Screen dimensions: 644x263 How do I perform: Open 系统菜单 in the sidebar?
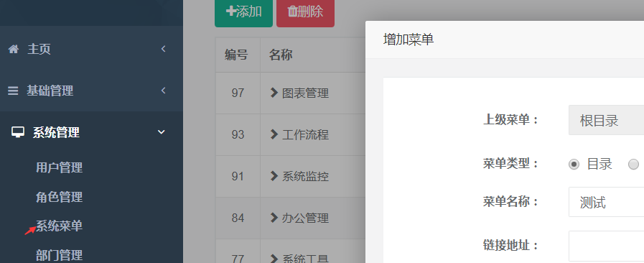(x=59, y=226)
